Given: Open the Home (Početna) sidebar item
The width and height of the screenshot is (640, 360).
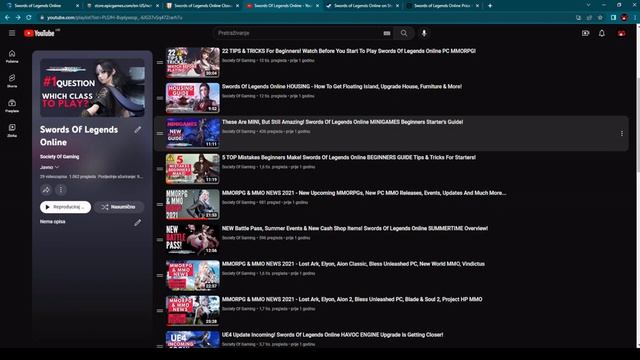Looking at the screenshot, I should [x=12, y=56].
